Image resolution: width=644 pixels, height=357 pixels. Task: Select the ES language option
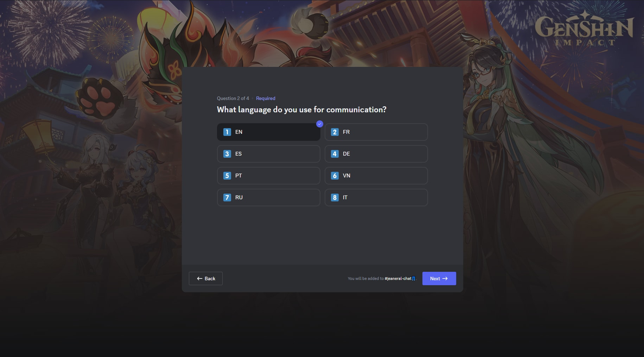pos(268,154)
